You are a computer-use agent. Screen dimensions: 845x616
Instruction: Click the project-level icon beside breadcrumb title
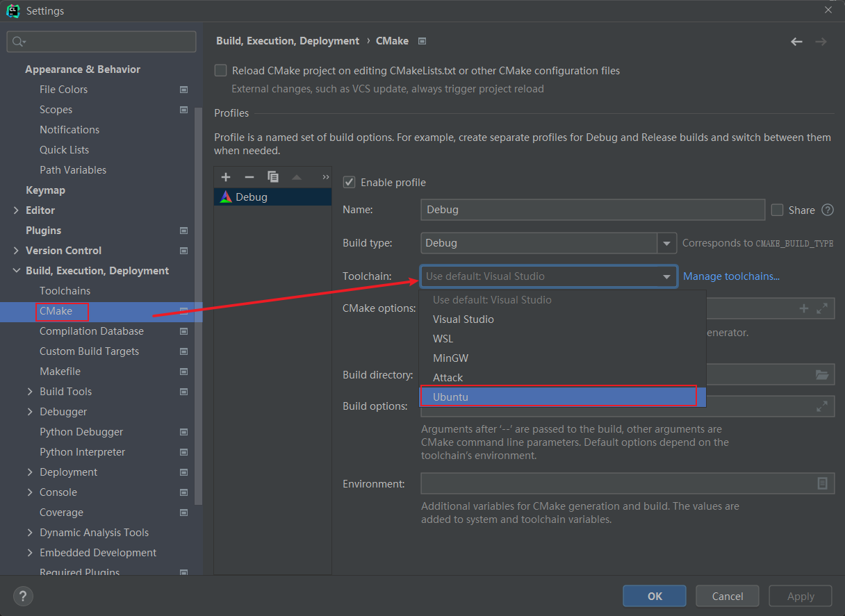422,41
